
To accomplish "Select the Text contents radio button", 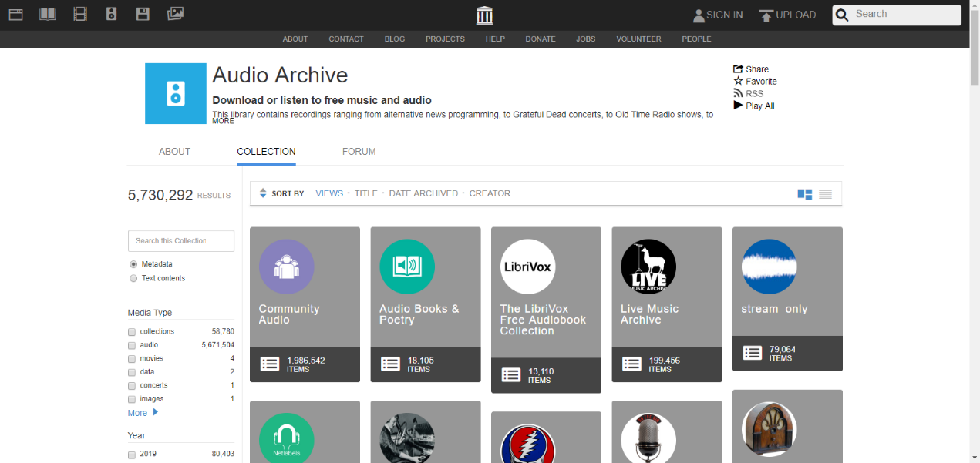I will click(x=133, y=278).
